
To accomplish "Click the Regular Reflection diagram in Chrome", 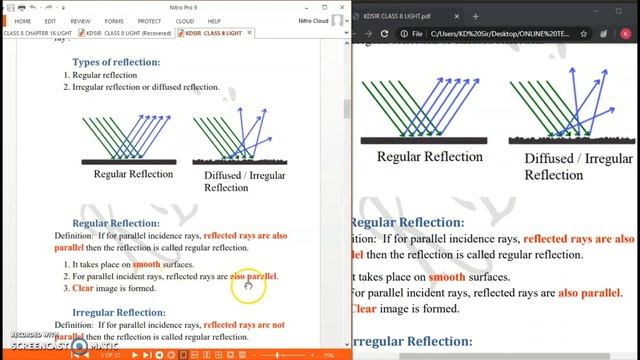I will click(x=424, y=110).
